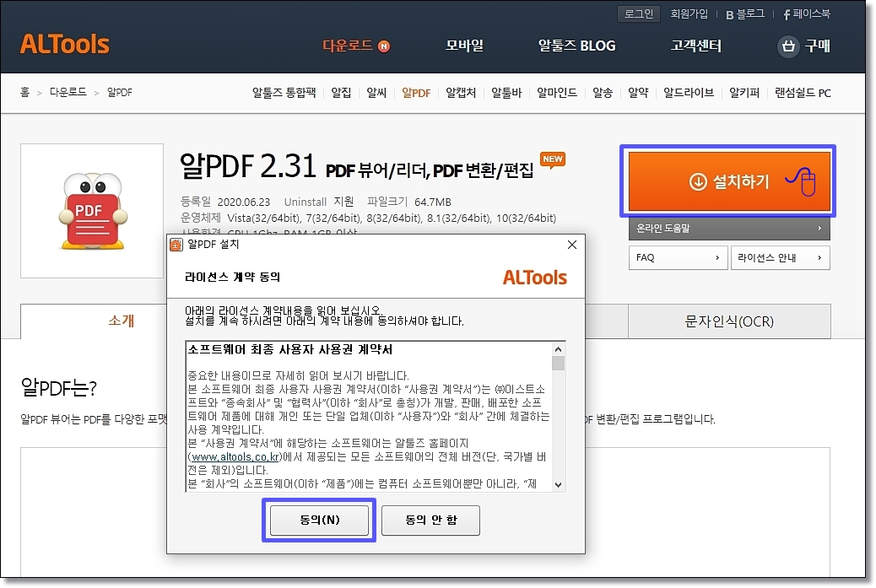
Task: Click the orange 설치하기 install button
Action: click(x=729, y=181)
